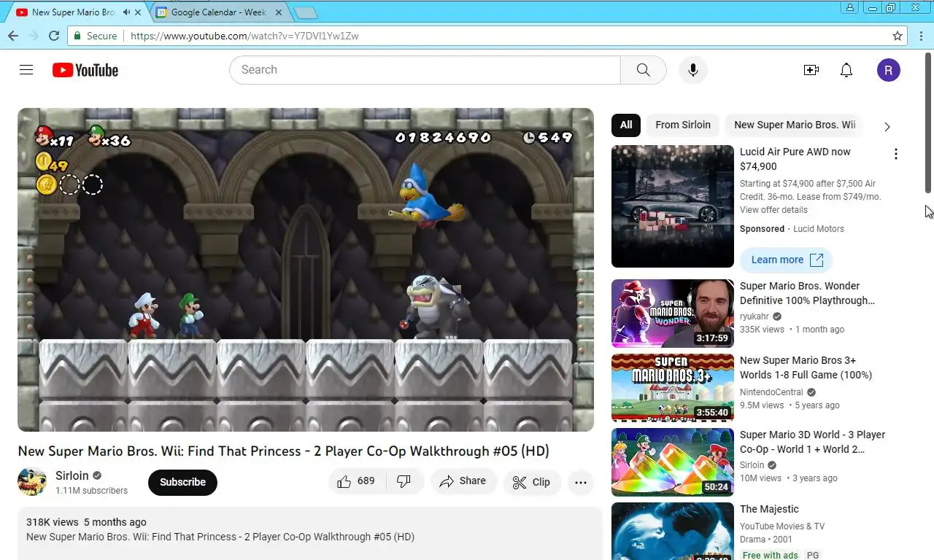Open options menu for Lucid Air ad

coord(895,154)
